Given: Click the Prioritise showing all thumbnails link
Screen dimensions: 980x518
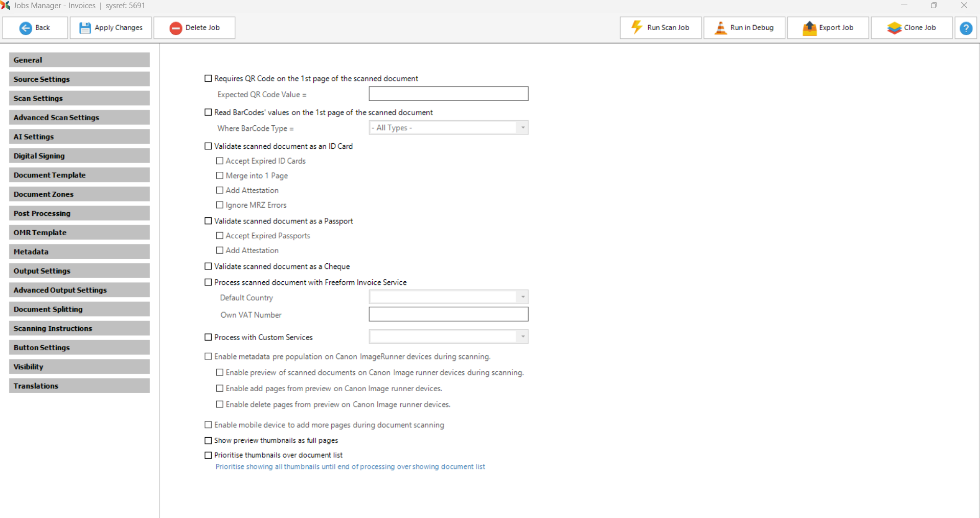Looking at the screenshot, I should point(350,466).
